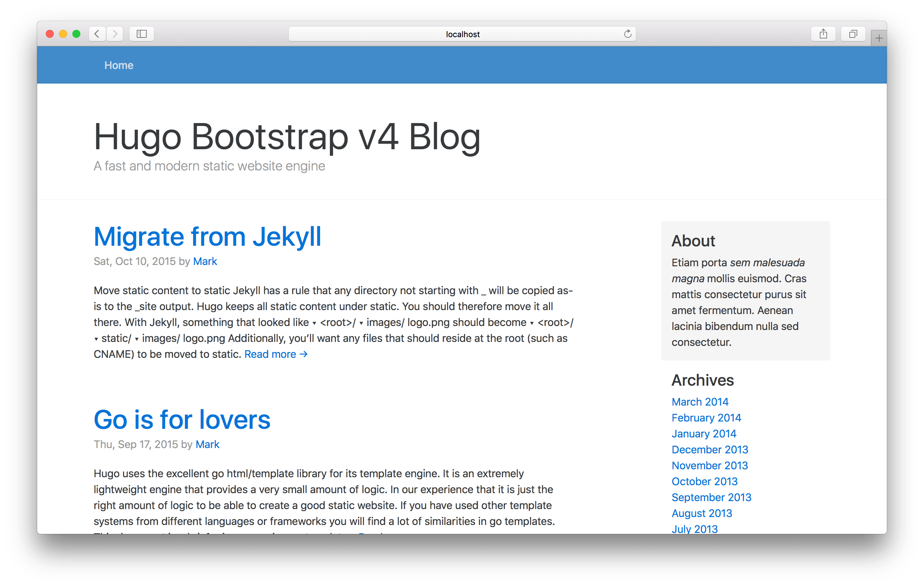Open the January 2014 archive

pos(704,434)
